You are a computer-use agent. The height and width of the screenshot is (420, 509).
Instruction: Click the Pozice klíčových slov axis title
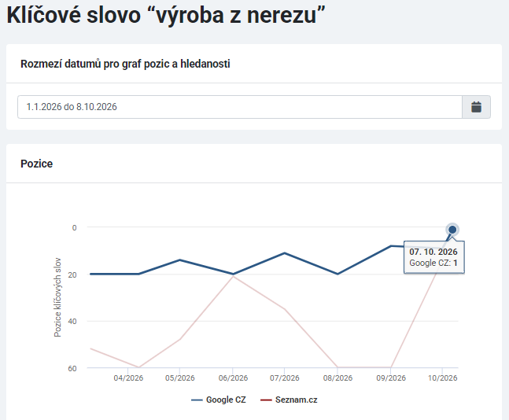point(57,297)
